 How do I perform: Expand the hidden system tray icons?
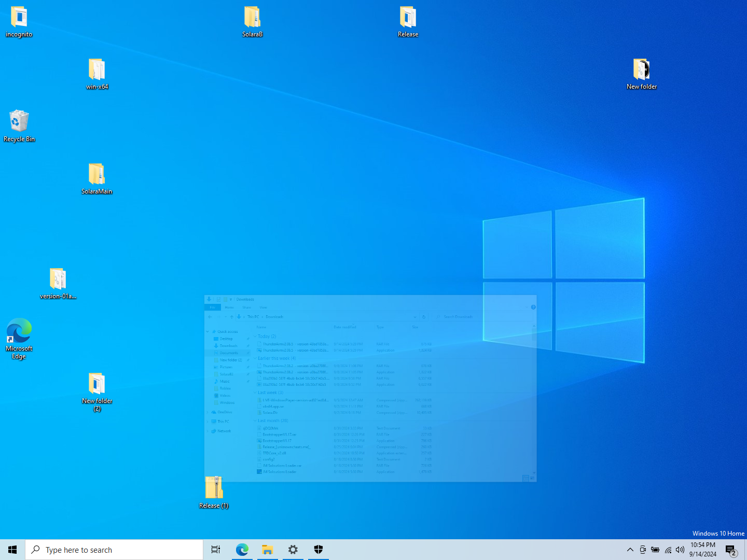(x=630, y=550)
